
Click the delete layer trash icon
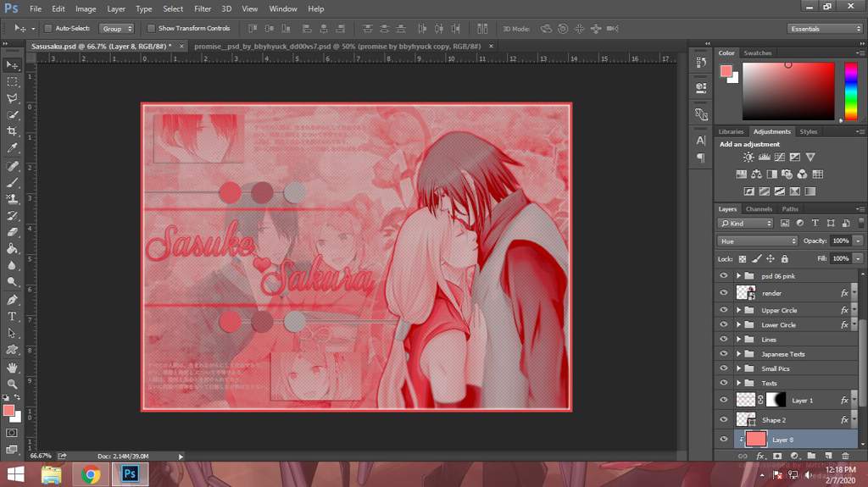pyautogui.click(x=845, y=456)
